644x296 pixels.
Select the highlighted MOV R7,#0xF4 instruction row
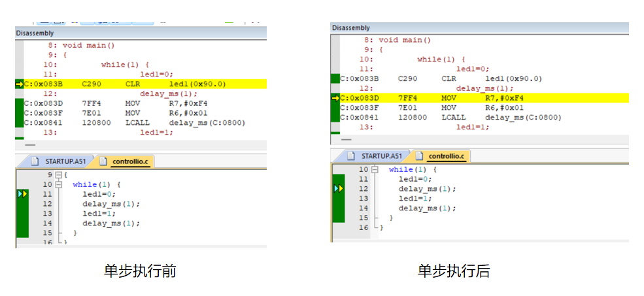coord(458,98)
